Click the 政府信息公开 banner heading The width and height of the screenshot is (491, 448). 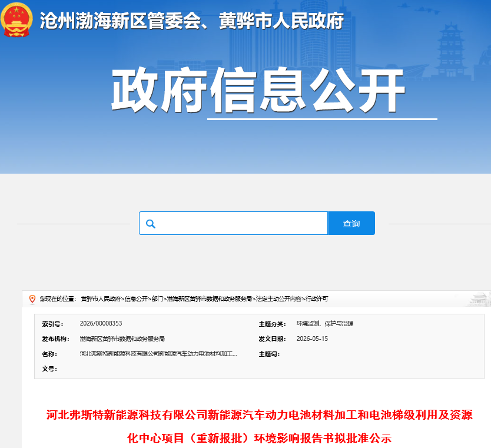[x=258, y=90]
